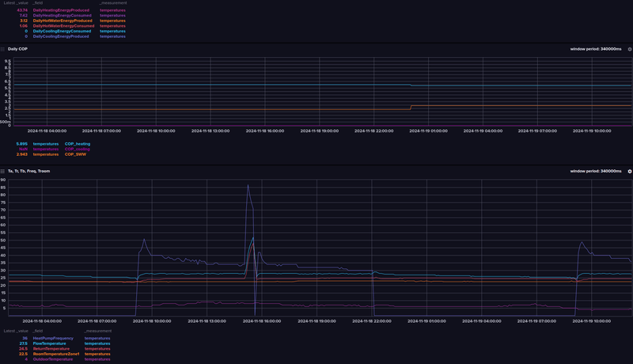Click the _measurement header of top legend
Image resolution: width=633 pixels, height=364 pixels.
pyautogui.click(x=113, y=3)
